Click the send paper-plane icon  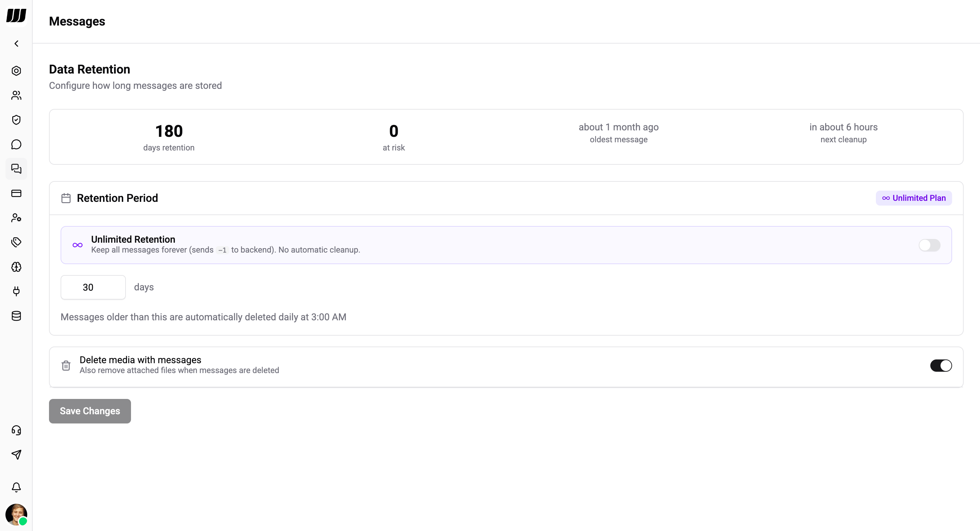click(x=16, y=454)
